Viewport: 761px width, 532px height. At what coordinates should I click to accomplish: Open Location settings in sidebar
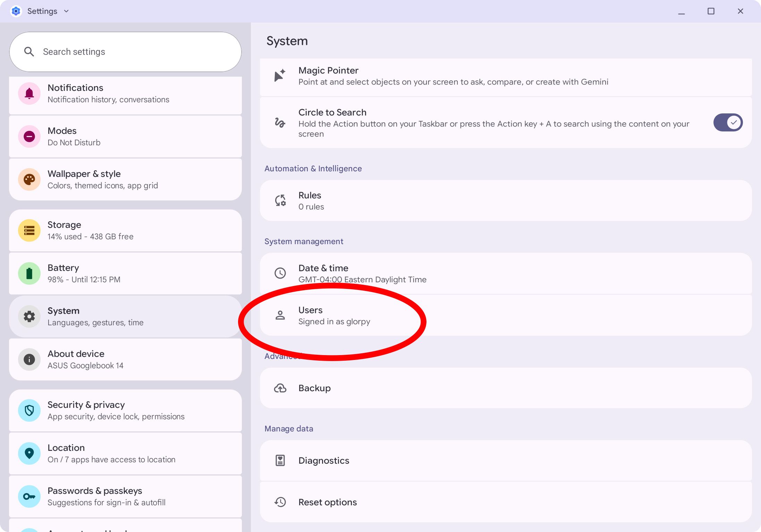click(x=125, y=454)
